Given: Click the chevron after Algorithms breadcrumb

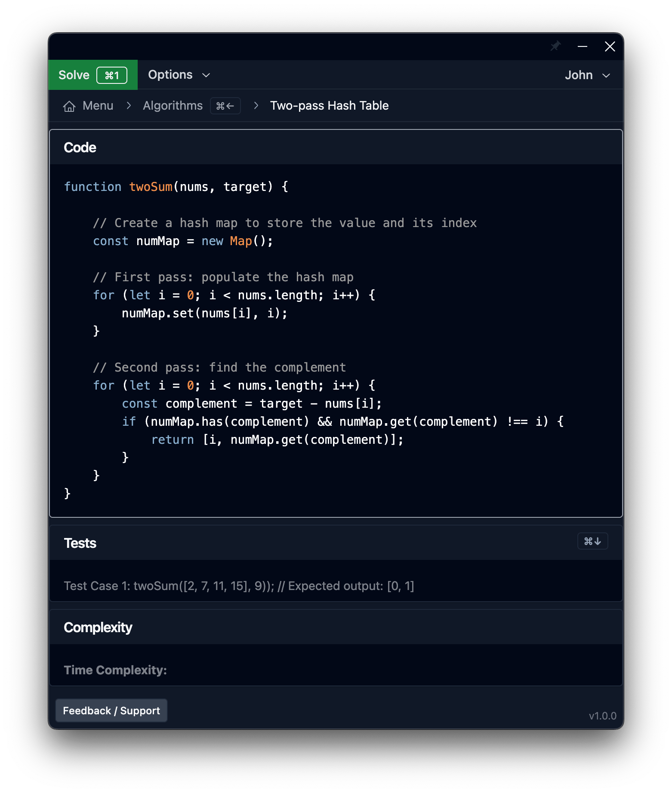Looking at the screenshot, I should tap(256, 106).
